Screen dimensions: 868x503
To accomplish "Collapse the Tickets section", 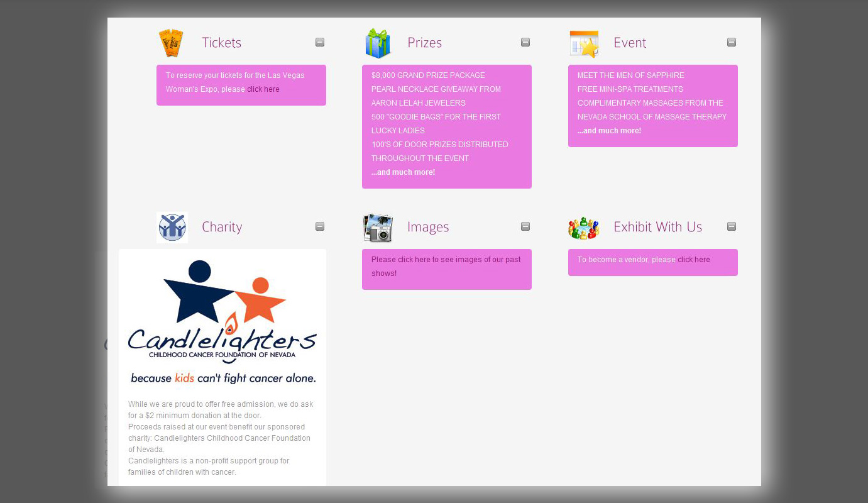I will (320, 42).
